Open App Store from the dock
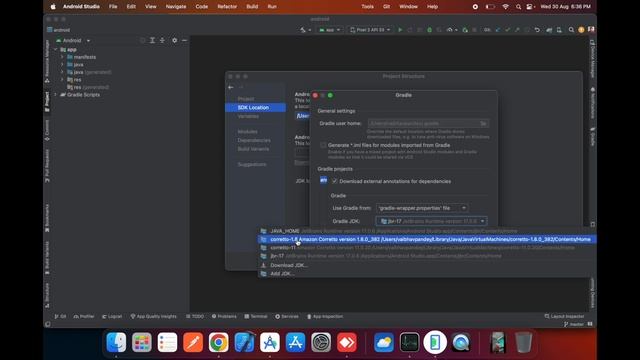Viewport: 640px width, 360px height. click(x=296, y=342)
